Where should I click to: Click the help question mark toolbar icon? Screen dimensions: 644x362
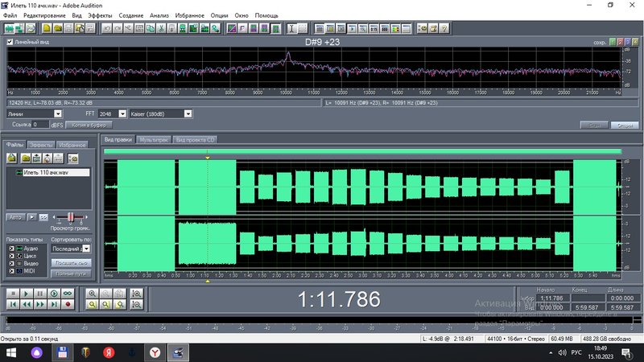(444, 28)
